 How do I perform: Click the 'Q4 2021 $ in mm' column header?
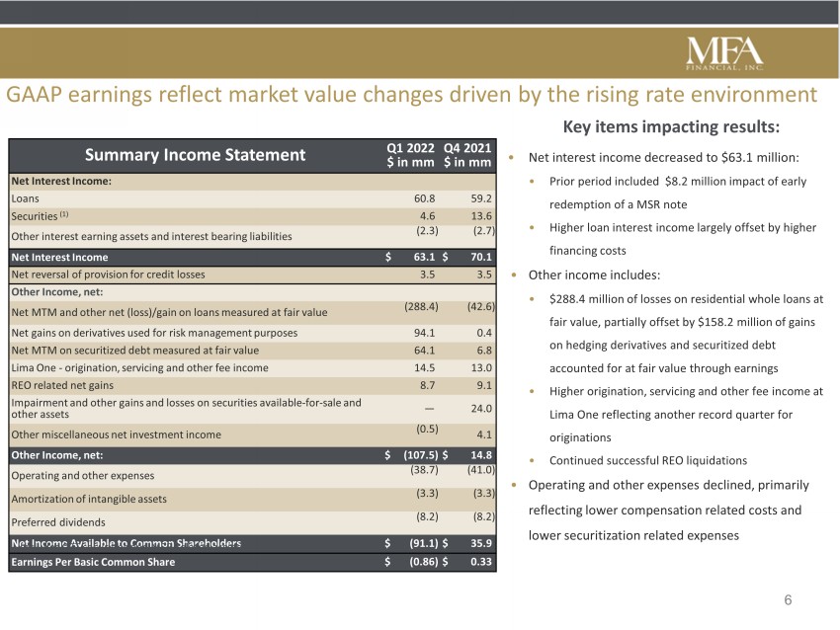coord(467,155)
